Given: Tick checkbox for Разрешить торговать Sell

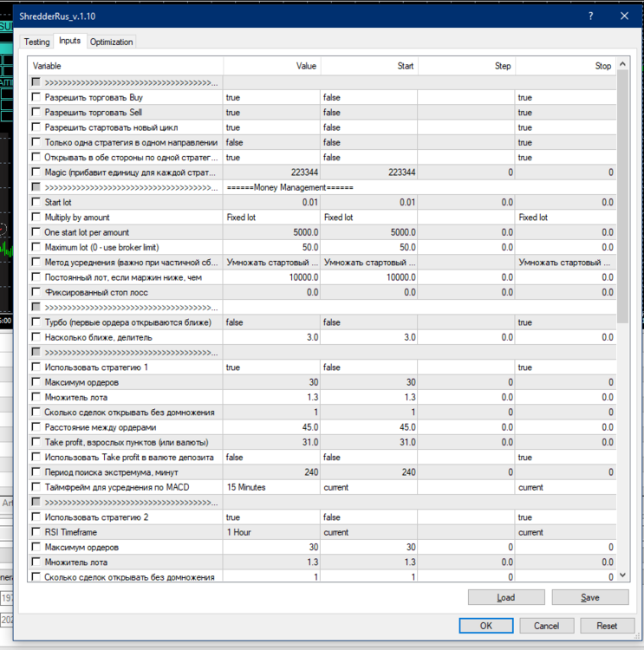Looking at the screenshot, I should point(36,112).
